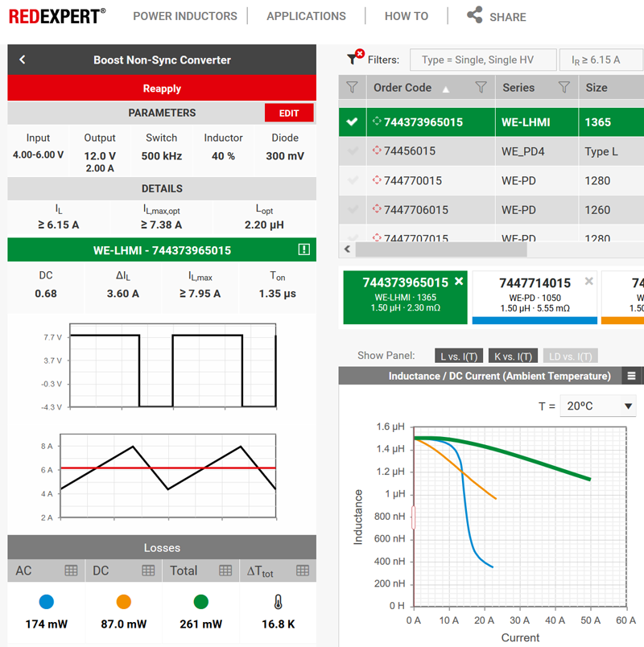Click the crosshair icon next to 7447706015
Image resolution: width=644 pixels, height=647 pixels.
point(377,208)
